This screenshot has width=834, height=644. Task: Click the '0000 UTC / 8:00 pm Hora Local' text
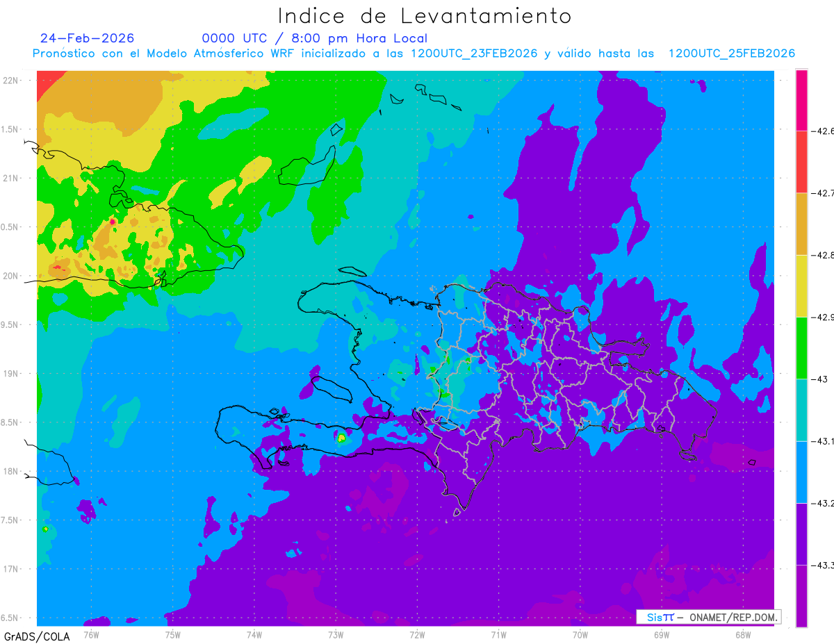coord(315,38)
